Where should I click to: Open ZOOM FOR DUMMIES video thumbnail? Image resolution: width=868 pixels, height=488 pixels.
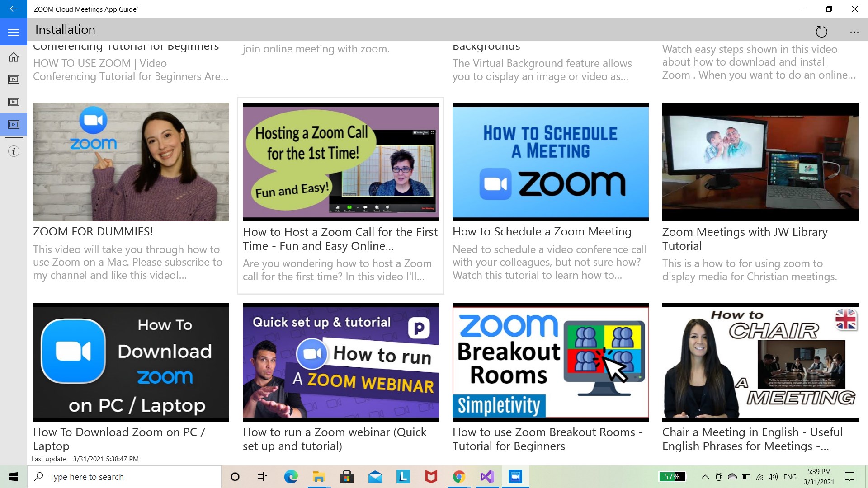click(x=131, y=162)
